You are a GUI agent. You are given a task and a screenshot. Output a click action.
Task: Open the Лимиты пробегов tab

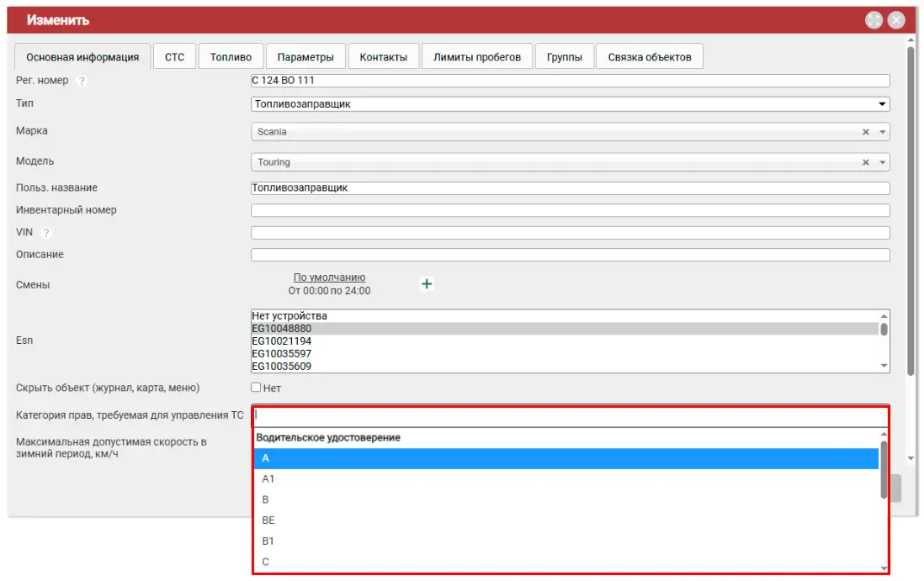click(x=476, y=57)
